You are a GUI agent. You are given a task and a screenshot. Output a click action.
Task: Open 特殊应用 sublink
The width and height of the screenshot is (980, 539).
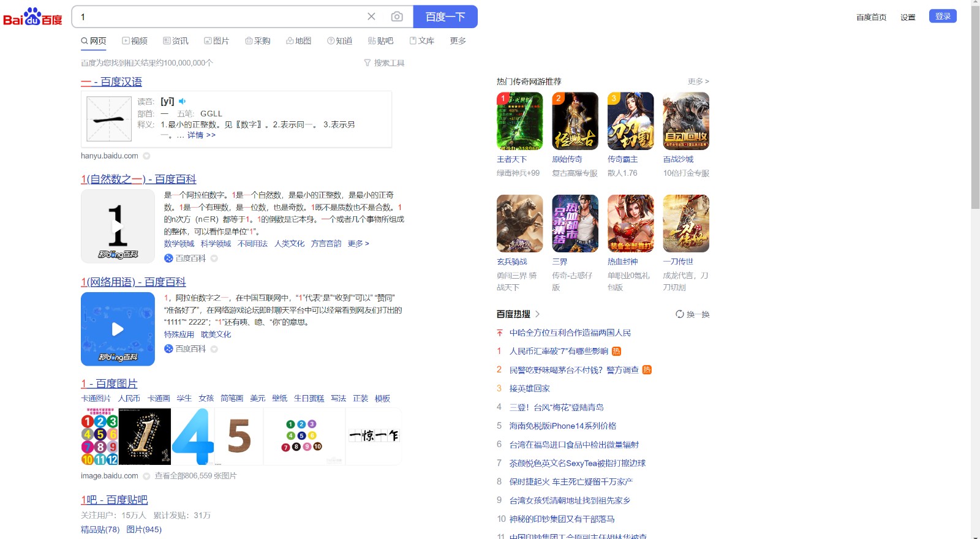pyautogui.click(x=179, y=334)
